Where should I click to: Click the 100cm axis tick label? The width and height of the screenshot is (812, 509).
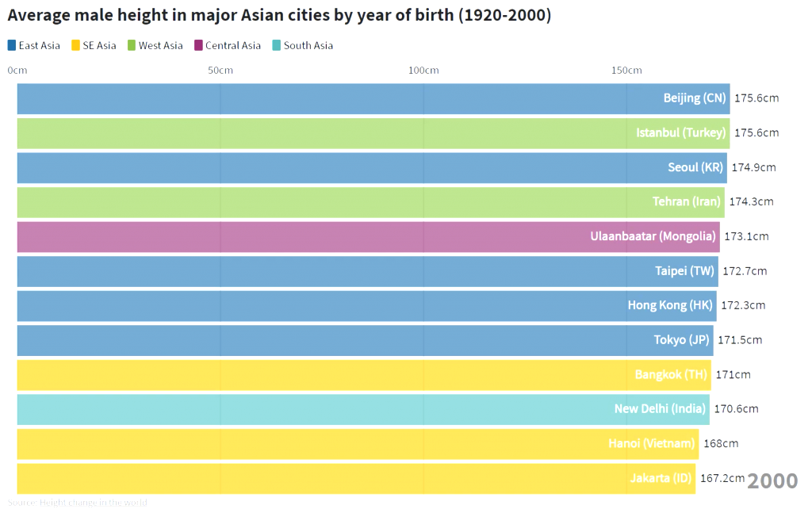[x=423, y=71]
